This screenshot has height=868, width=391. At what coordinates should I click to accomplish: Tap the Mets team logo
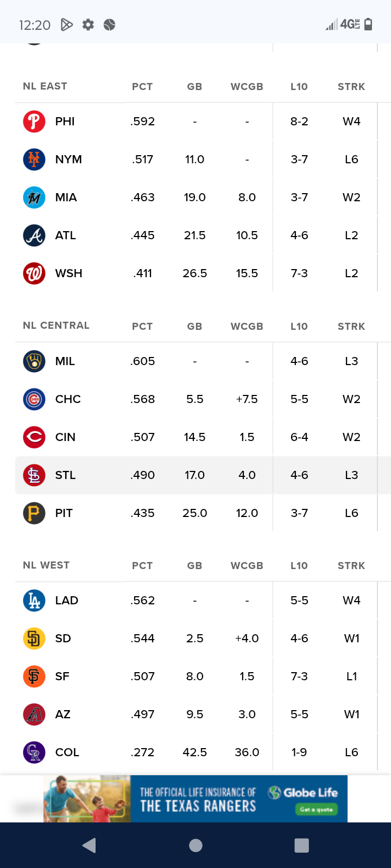pos(34,159)
